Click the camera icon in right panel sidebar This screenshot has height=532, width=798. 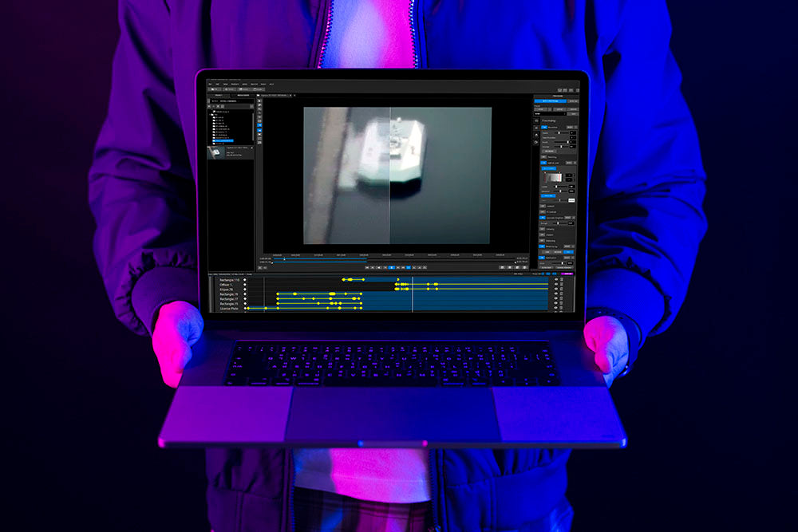tap(536, 142)
